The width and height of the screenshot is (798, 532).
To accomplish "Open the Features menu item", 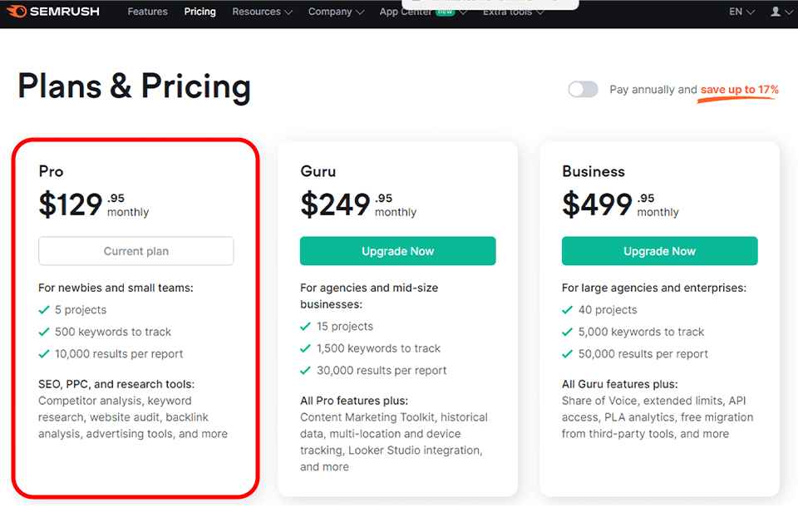I will [147, 12].
